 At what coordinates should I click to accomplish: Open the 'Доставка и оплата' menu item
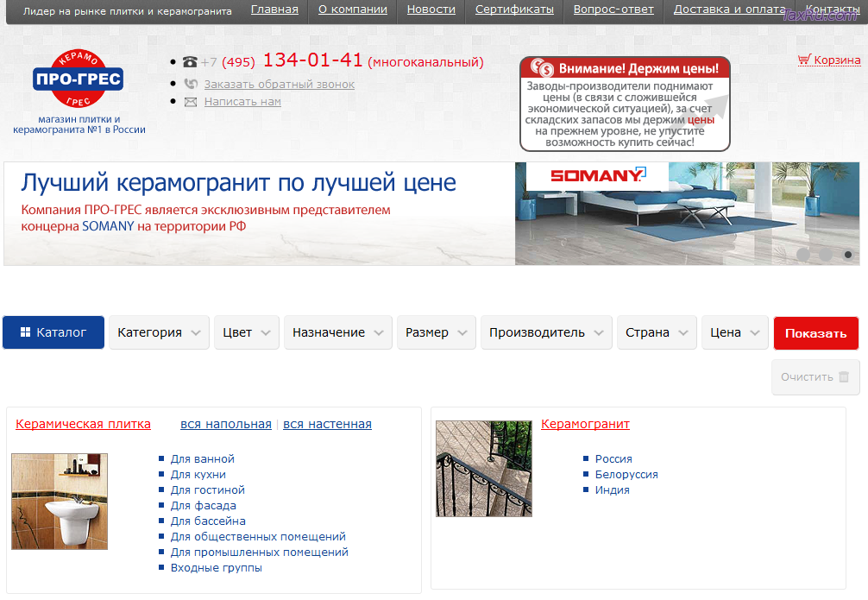pos(730,9)
